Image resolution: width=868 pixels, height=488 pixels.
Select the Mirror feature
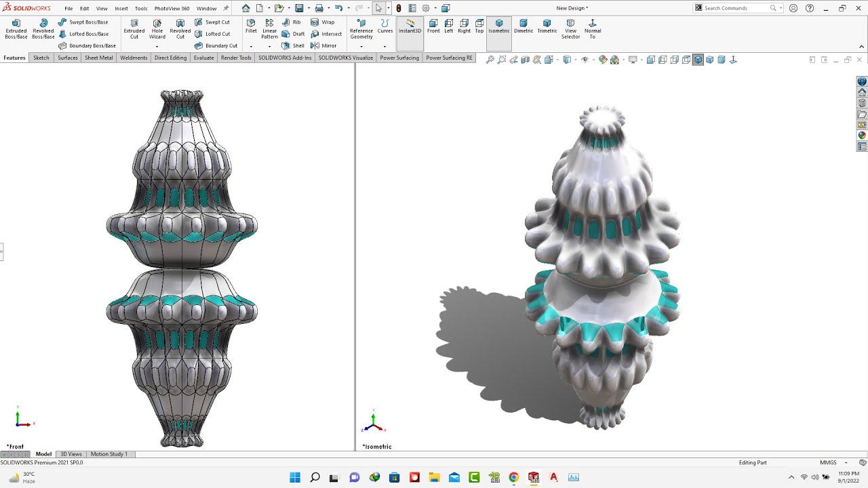pos(324,45)
